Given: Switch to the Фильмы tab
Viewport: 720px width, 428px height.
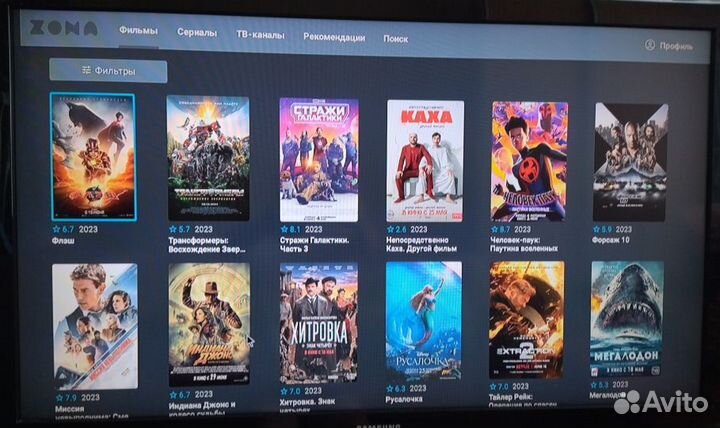Looking at the screenshot, I should (138, 30).
